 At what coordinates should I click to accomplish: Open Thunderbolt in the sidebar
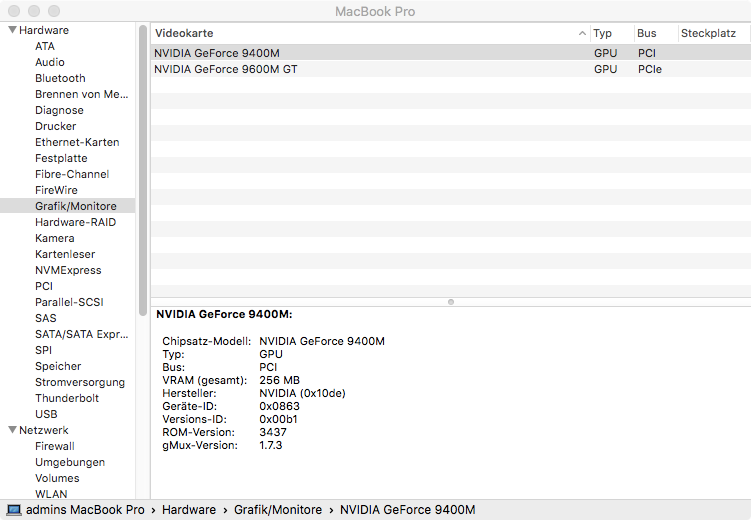(67, 398)
